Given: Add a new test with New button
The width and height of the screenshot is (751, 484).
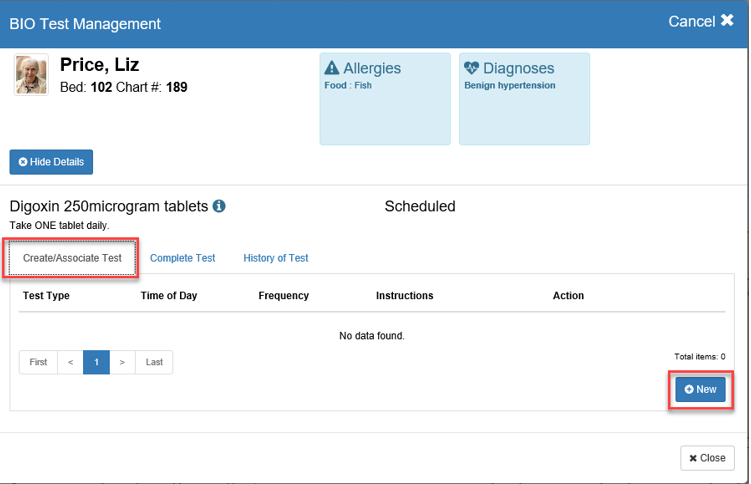Looking at the screenshot, I should [700, 389].
